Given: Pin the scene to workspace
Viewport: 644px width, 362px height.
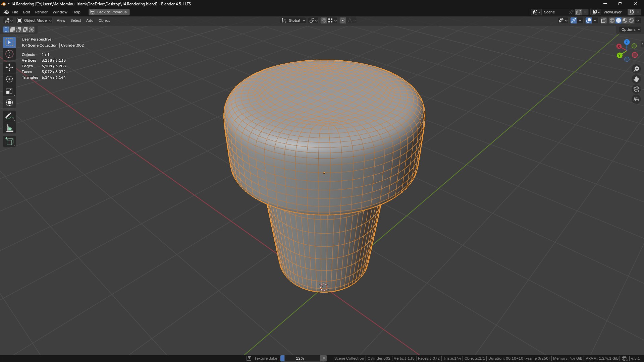Looking at the screenshot, I should coord(571,12).
